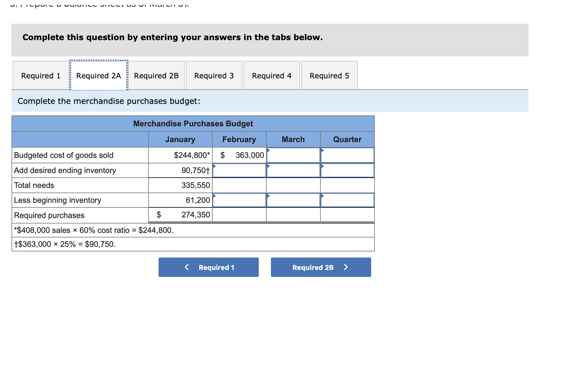Go to the Required 4 tab
This screenshot has height=365, width=588.
[272, 75]
